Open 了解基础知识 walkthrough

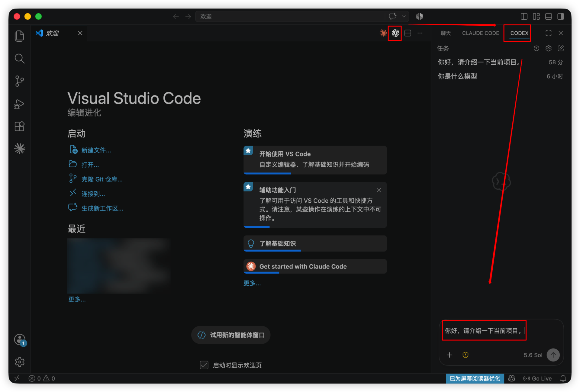315,243
